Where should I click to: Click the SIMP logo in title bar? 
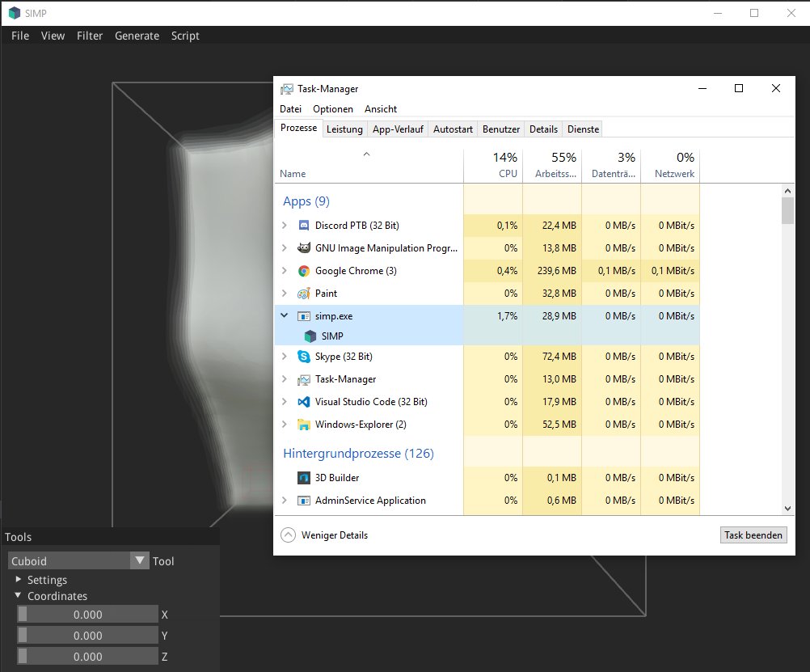click(15, 13)
